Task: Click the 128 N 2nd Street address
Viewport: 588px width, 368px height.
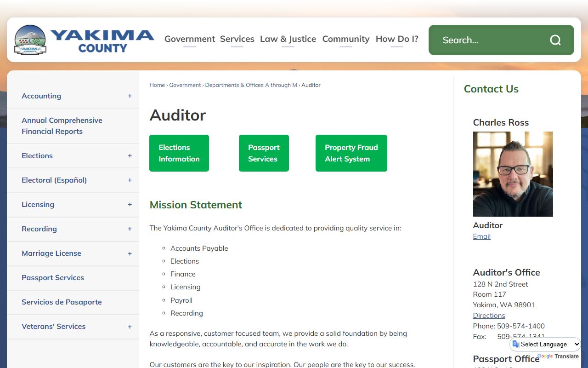Action: click(x=501, y=284)
